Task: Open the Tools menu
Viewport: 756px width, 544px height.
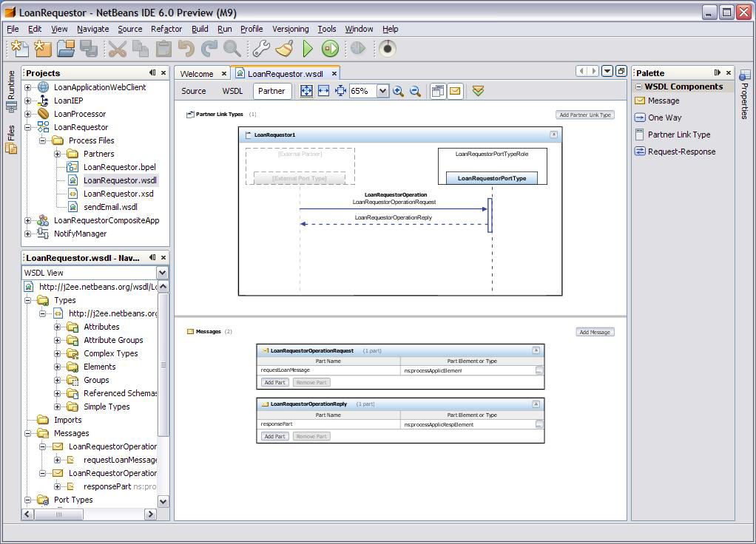Action: (326, 29)
